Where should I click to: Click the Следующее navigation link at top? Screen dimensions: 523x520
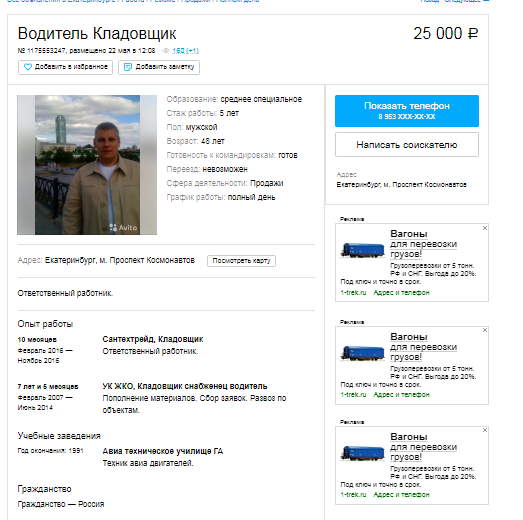tap(466, 1)
